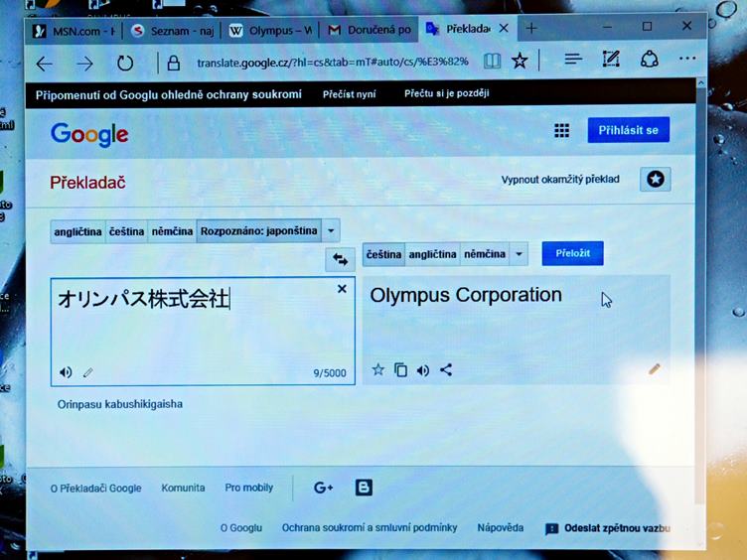
Task: Select angličtina as source language
Action: 77,231
